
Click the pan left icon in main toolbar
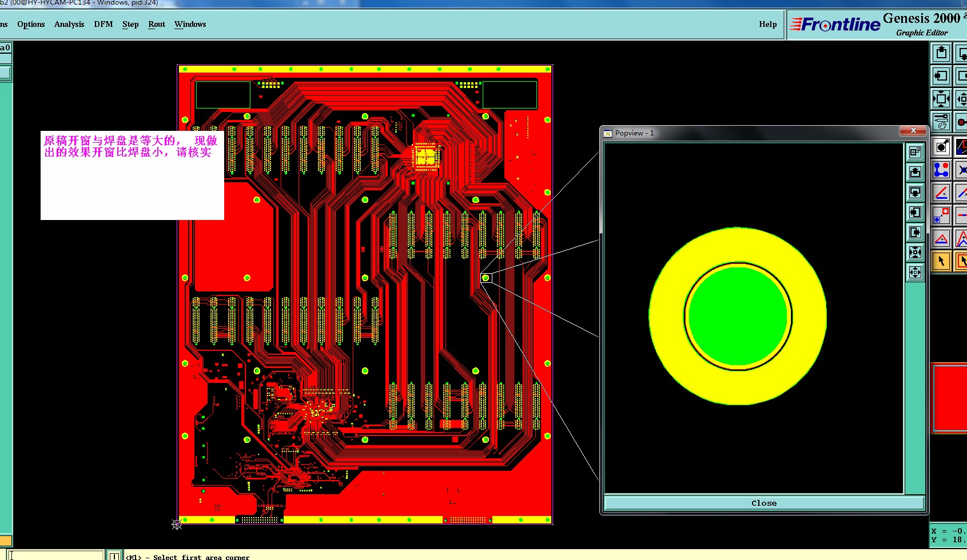pyautogui.click(x=941, y=75)
